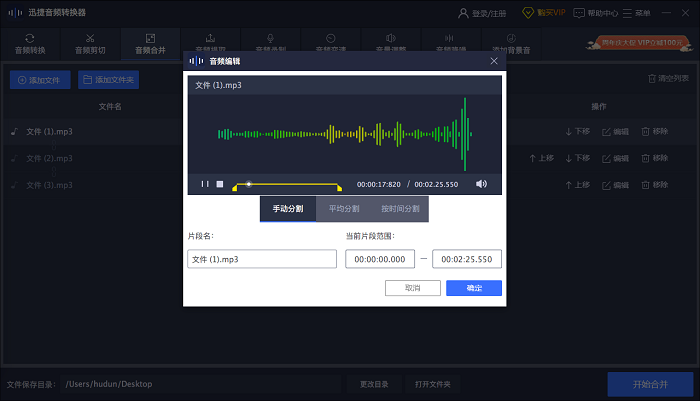This screenshot has height=401, width=700.
Task: Click the audio waveform display
Action: point(345,134)
